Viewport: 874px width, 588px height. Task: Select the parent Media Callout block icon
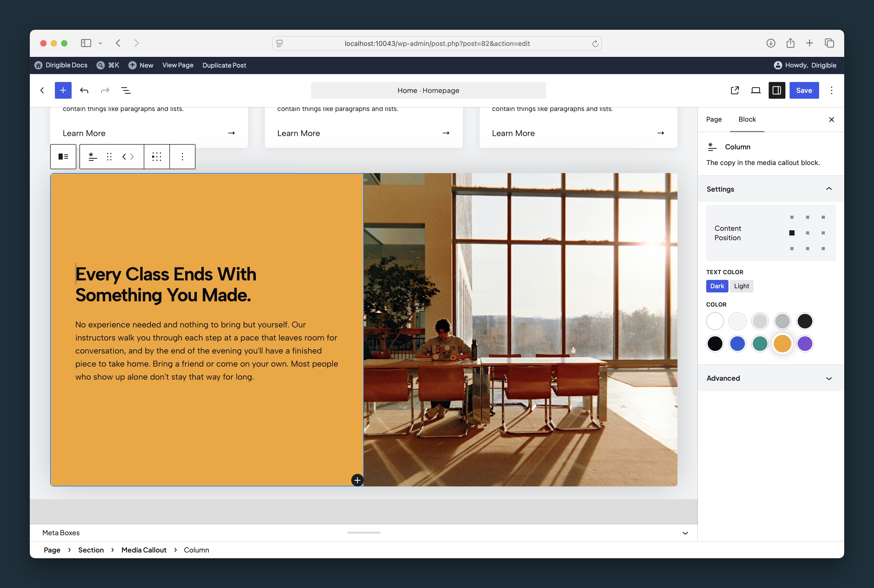[x=63, y=157]
